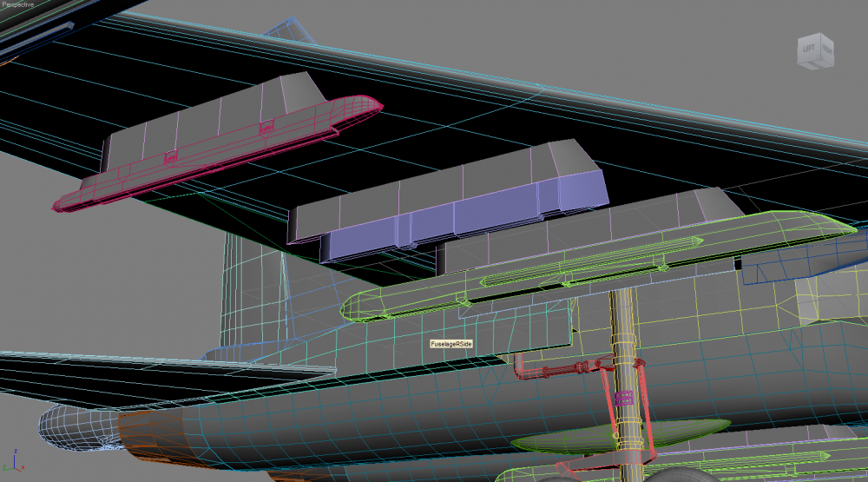Click the FuselageRSide tooltip label
Viewport: 868px width, 482px height.
point(451,344)
